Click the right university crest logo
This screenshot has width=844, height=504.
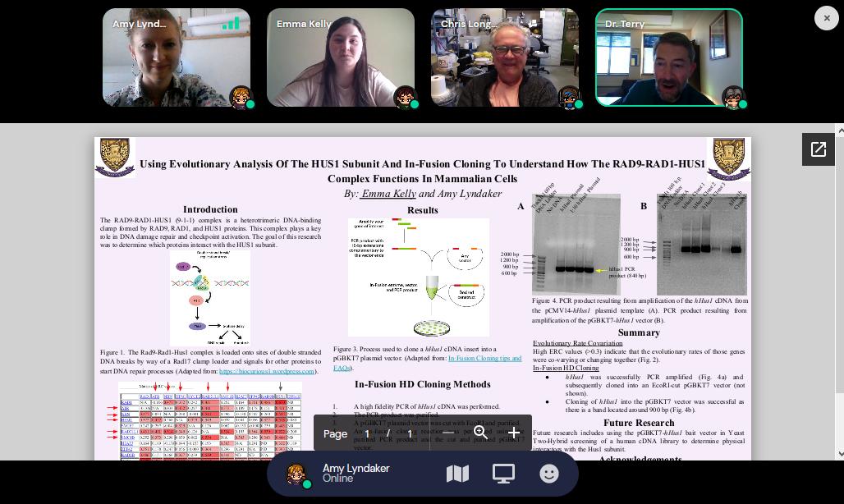pos(729,158)
